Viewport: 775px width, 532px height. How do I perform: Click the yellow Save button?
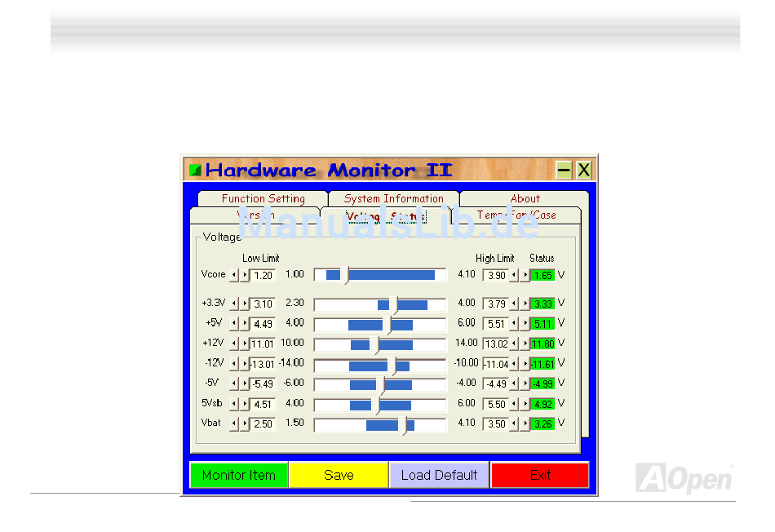click(x=339, y=475)
